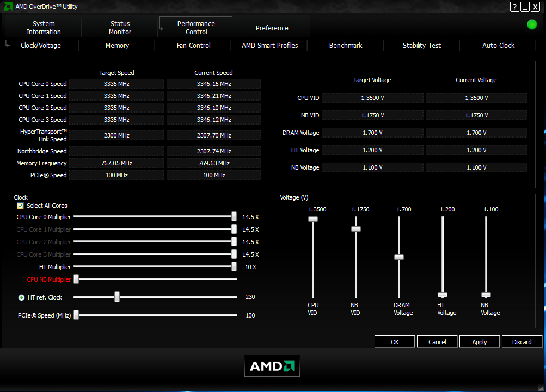Click Northbridge current speed 2307.74 MHz

pos(214,151)
